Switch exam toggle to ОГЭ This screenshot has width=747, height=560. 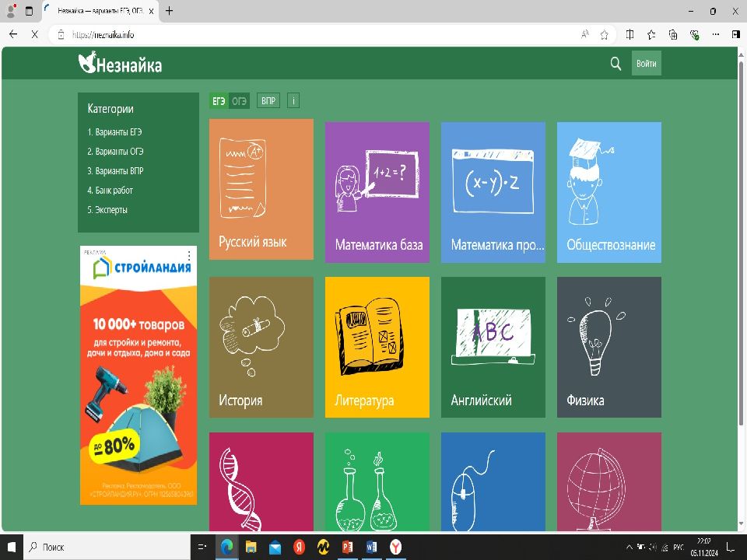(240, 101)
